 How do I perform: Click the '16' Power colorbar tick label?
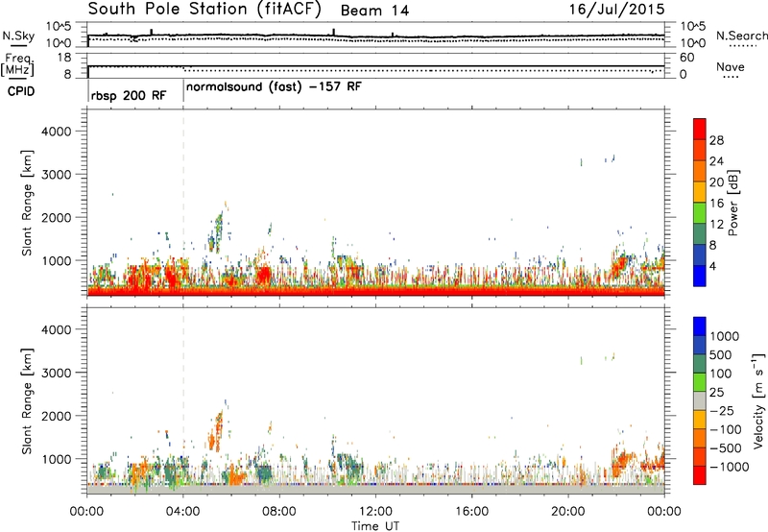(x=716, y=204)
